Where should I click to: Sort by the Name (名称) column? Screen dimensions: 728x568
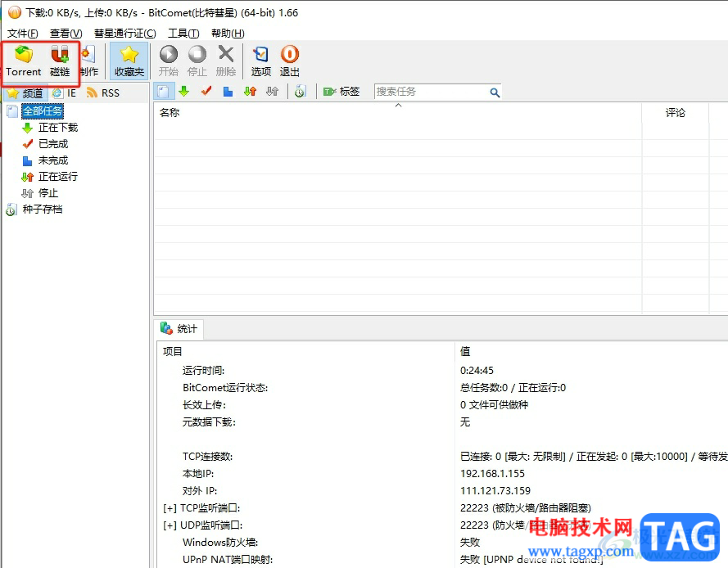coord(397,113)
